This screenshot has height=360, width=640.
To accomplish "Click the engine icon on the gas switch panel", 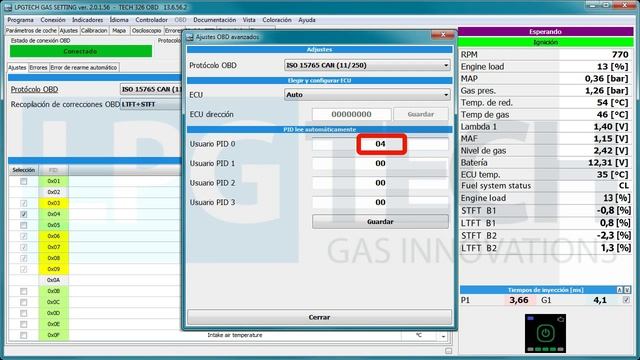I will (561, 319).
